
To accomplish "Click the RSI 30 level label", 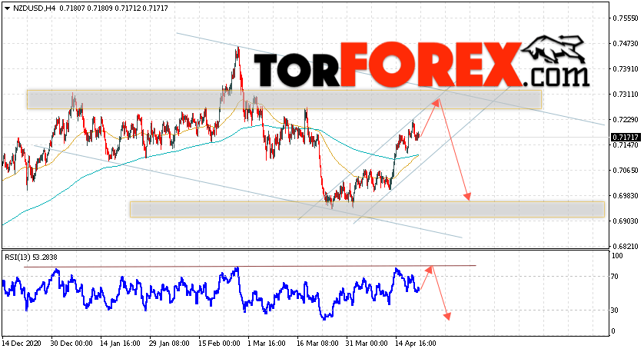I will (x=615, y=310).
